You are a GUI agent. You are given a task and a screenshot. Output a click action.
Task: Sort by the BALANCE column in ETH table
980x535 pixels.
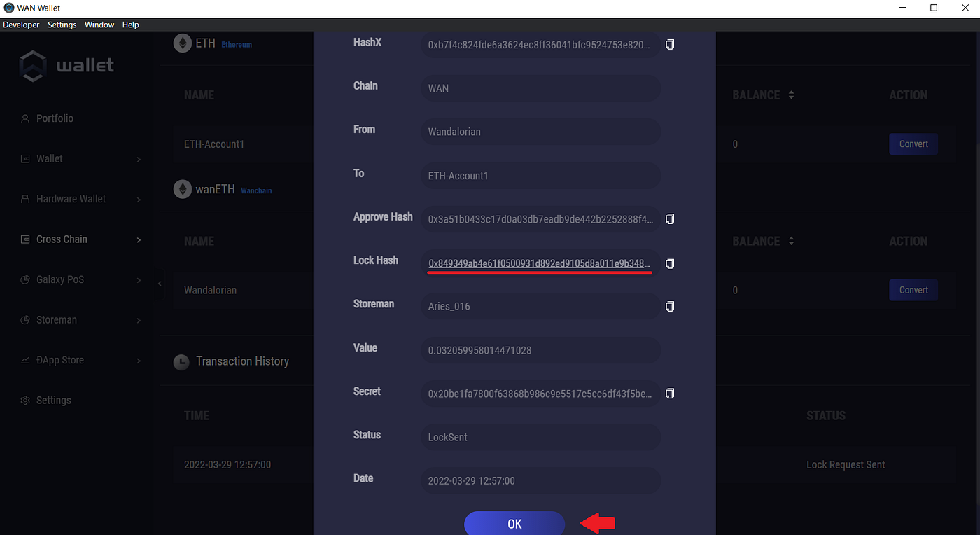[791, 95]
